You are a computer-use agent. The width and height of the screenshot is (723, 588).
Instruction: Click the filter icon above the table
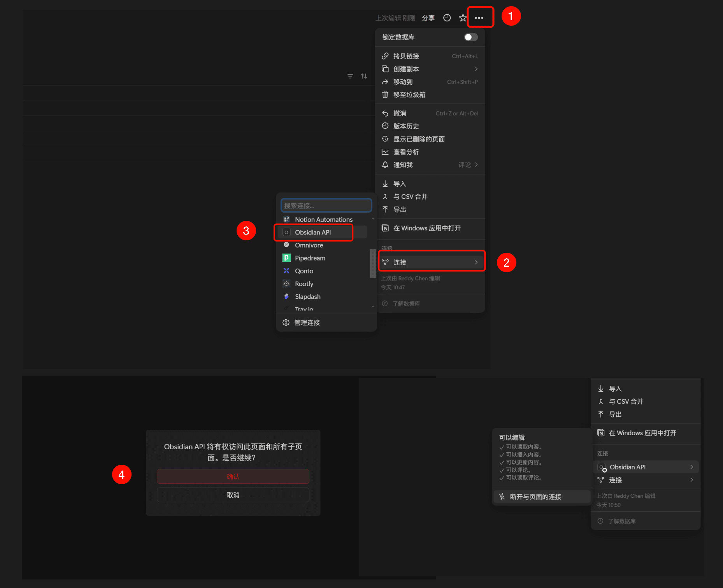click(x=350, y=76)
